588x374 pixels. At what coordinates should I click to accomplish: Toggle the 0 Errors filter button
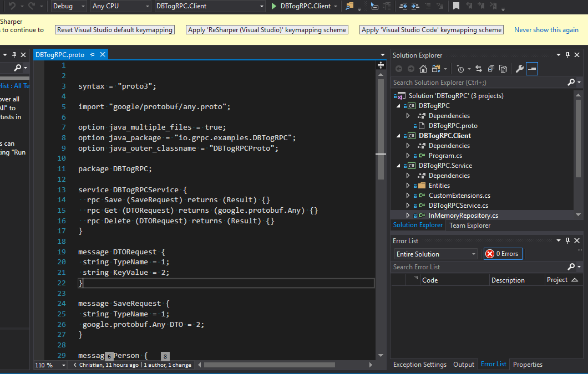pyautogui.click(x=503, y=254)
